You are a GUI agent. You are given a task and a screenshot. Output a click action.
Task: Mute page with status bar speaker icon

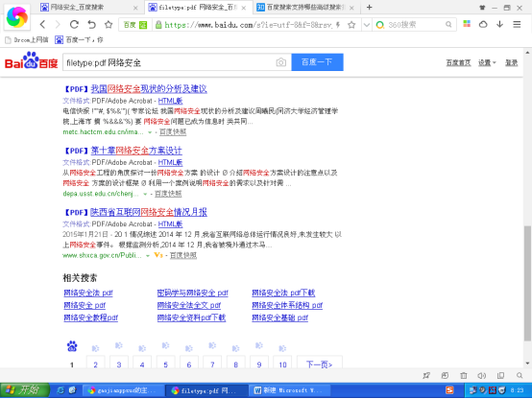pos(482,375)
